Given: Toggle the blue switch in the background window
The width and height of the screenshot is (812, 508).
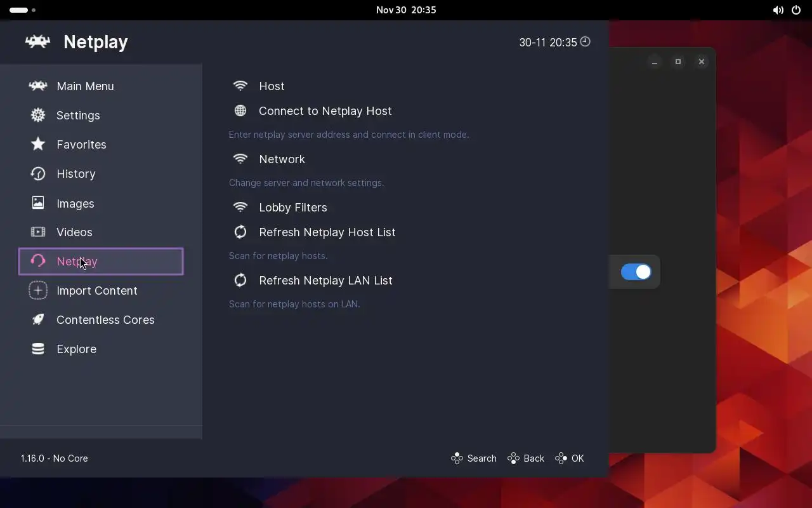Looking at the screenshot, I should tap(636, 272).
